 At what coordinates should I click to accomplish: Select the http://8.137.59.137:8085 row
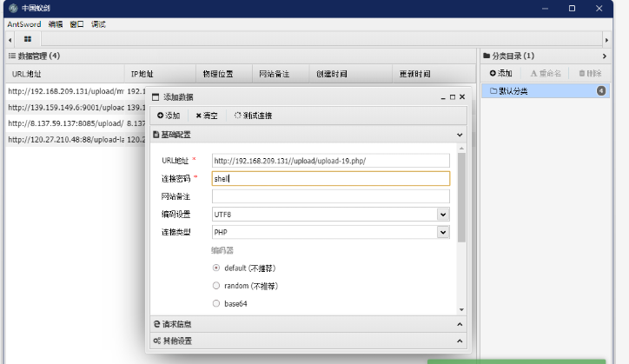click(x=76, y=123)
